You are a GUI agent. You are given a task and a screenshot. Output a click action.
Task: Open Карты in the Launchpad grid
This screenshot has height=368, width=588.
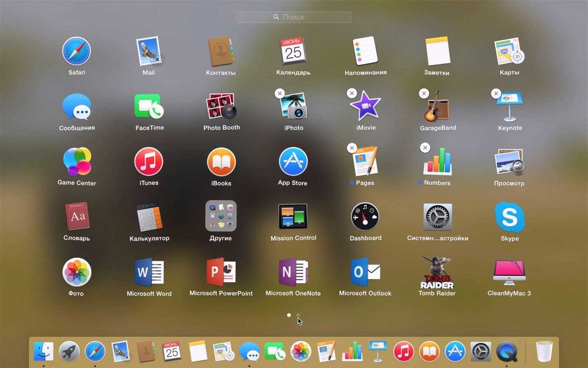pyautogui.click(x=509, y=51)
